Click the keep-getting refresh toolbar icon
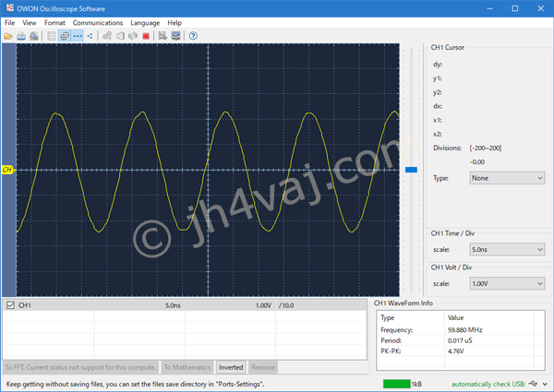This screenshot has width=554, height=392. 133,36
